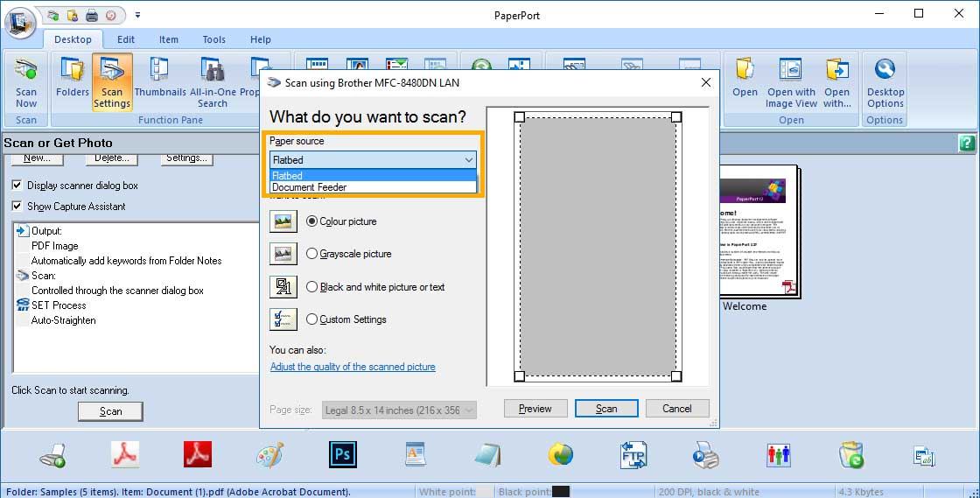Click the three people figures icon
980x498 pixels.
tap(778, 455)
